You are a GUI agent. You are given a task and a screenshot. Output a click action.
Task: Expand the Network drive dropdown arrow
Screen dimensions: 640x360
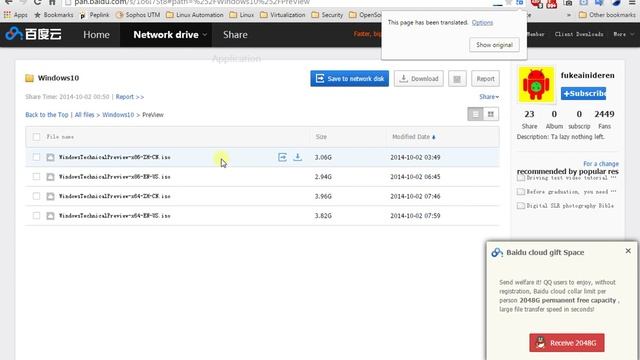pyautogui.click(x=204, y=35)
